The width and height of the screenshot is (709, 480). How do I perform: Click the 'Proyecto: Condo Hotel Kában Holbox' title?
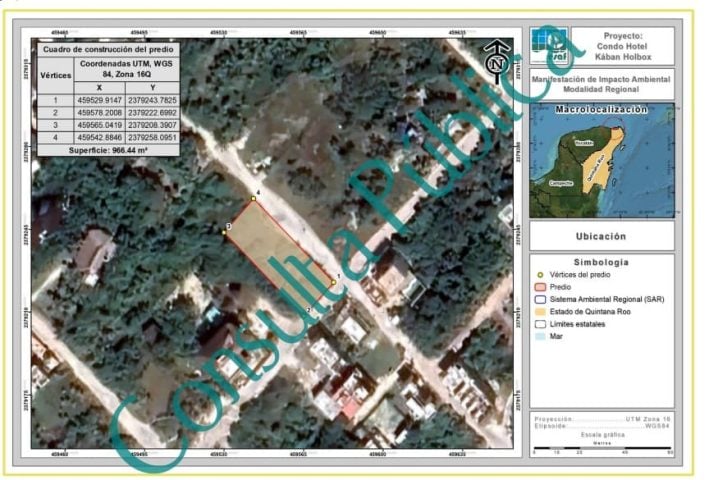(623, 46)
